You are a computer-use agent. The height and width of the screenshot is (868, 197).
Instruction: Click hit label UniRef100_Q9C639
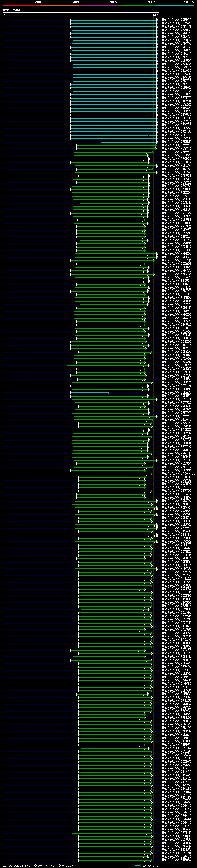pos(177,206)
